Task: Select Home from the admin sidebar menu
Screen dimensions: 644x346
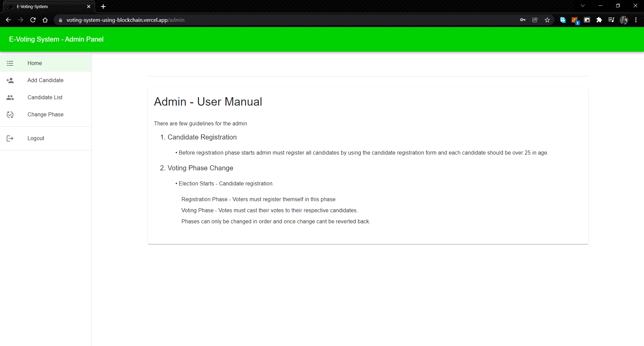Action: point(35,63)
